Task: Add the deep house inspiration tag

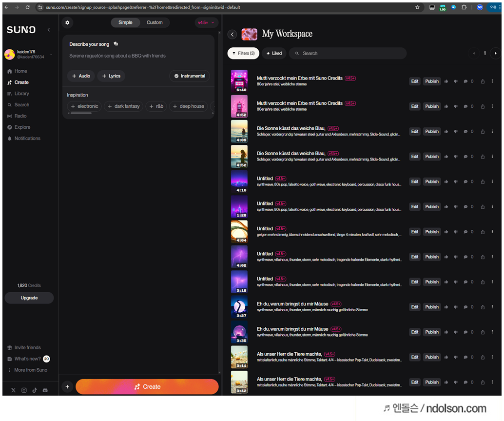Action: pos(189,106)
